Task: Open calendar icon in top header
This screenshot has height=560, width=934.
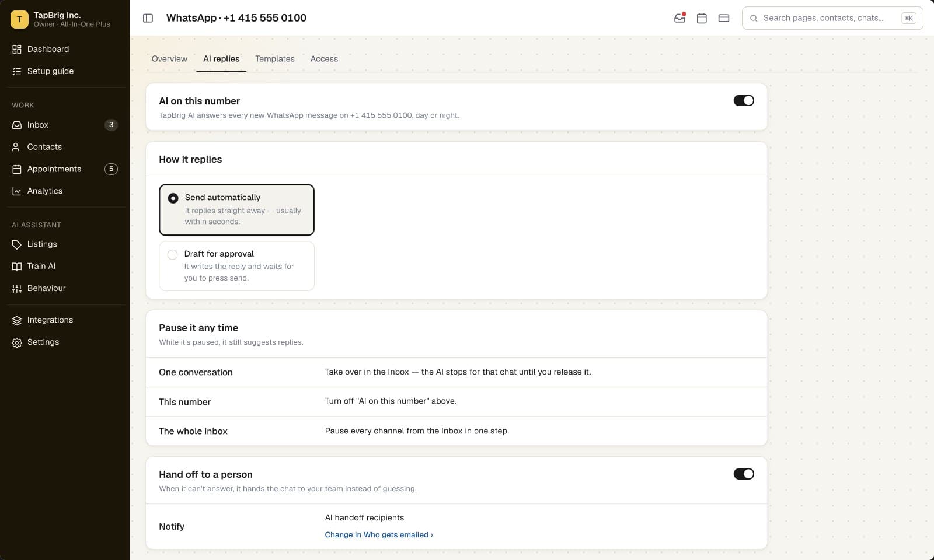Action: click(702, 18)
